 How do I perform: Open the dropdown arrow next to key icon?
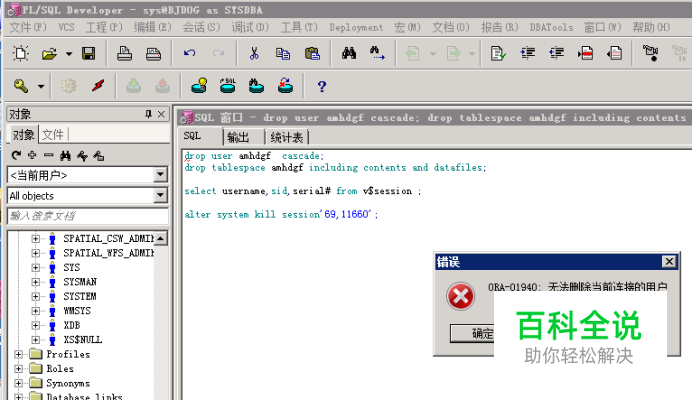(41, 86)
